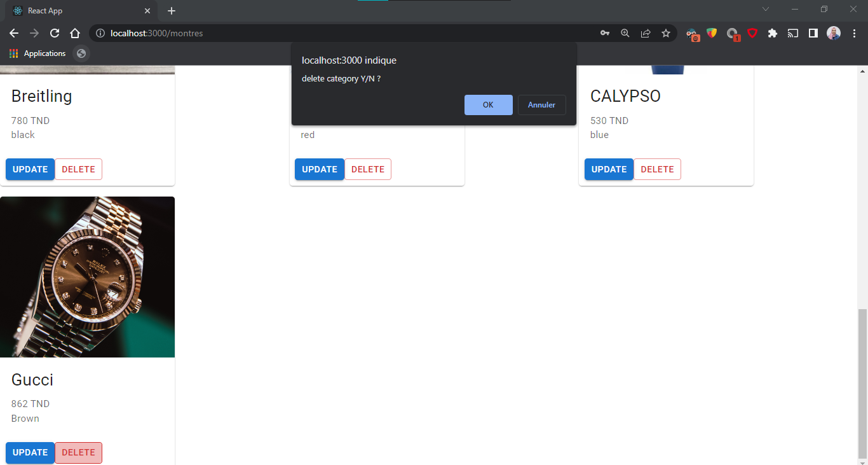The height and width of the screenshot is (465, 868).
Task: Click the Brown color label
Action: (25, 419)
